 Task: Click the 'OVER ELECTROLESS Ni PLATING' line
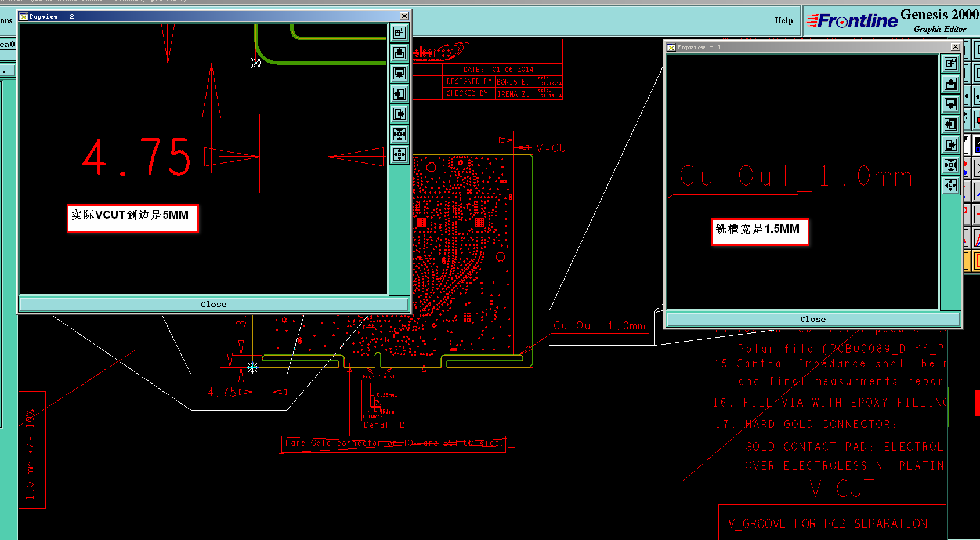(845, 466)
